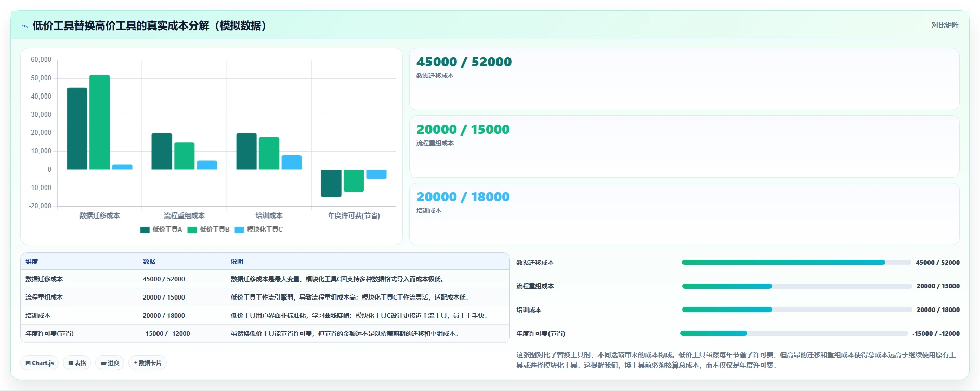Image resolution: width=980 pixels, height=391 pixels.
Task: Click table cell value -15000 / -12000
Action: click(x=166, y=334)
